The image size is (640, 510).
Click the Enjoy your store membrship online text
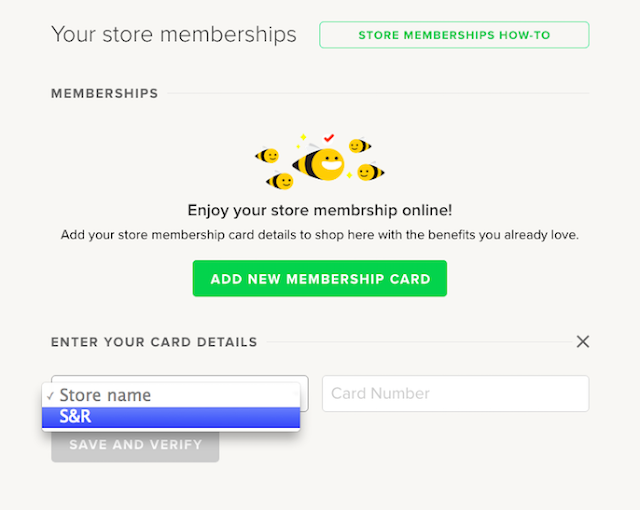[x=320, y=211]
